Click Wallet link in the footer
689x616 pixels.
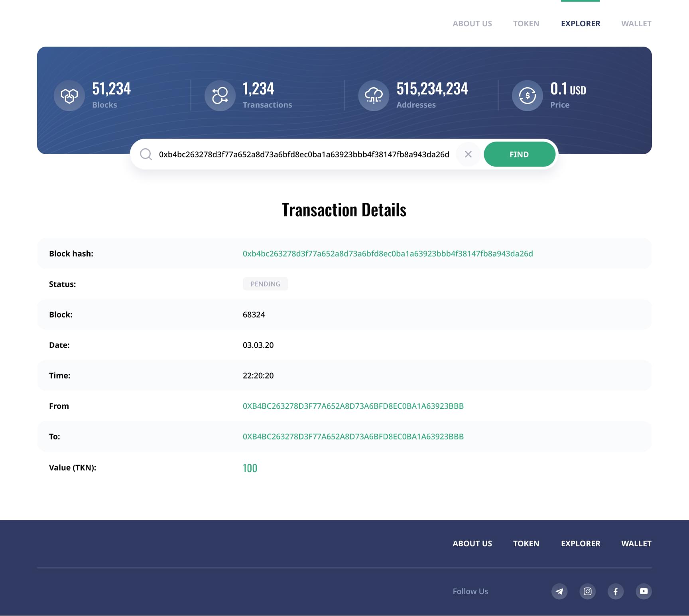(x=636, y=543)
